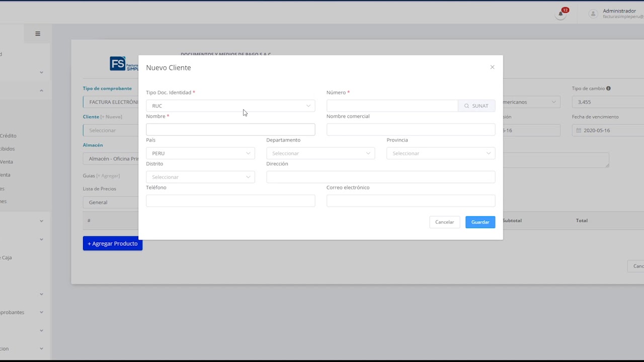This screenshot has height=362, width=644.
Task: Close the Nuevo Cliente dialog
Action: [493, 67]
